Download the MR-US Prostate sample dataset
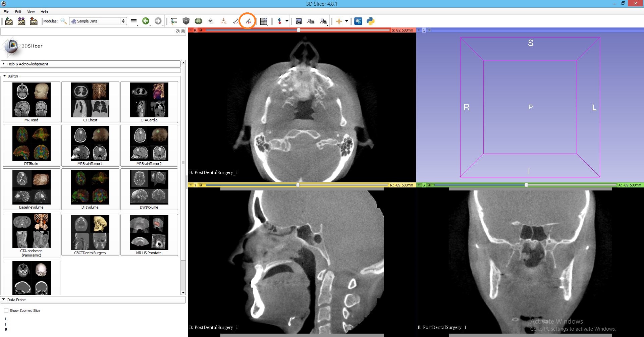The image size is (644, 337). (149, 235)
